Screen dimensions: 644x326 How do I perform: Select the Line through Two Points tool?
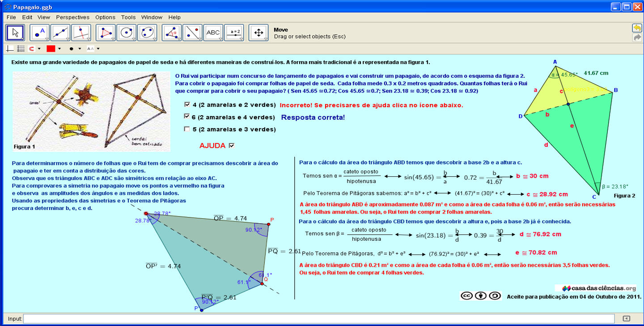pyautogui.click(x=60, y=33)
